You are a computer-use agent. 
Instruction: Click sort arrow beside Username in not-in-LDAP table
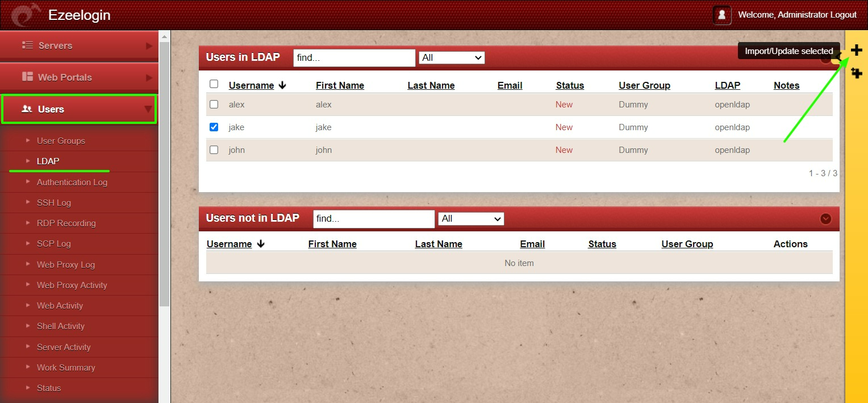[261, 244]
